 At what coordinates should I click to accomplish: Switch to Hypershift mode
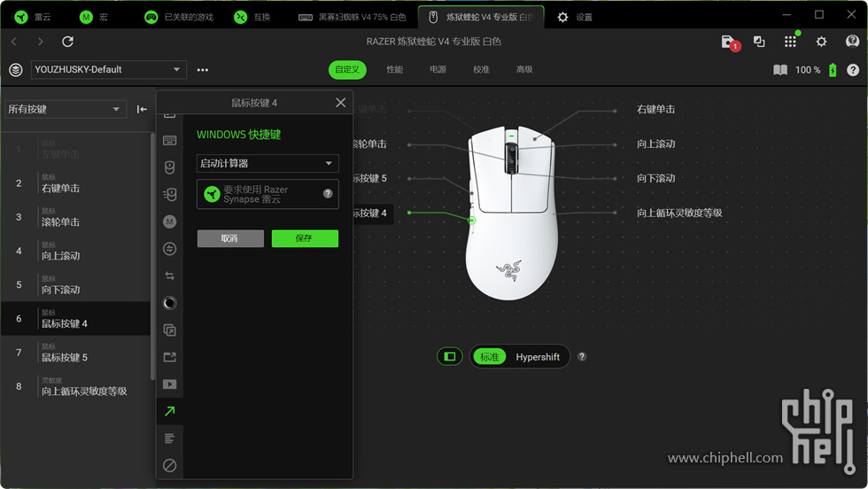[538, 357]
